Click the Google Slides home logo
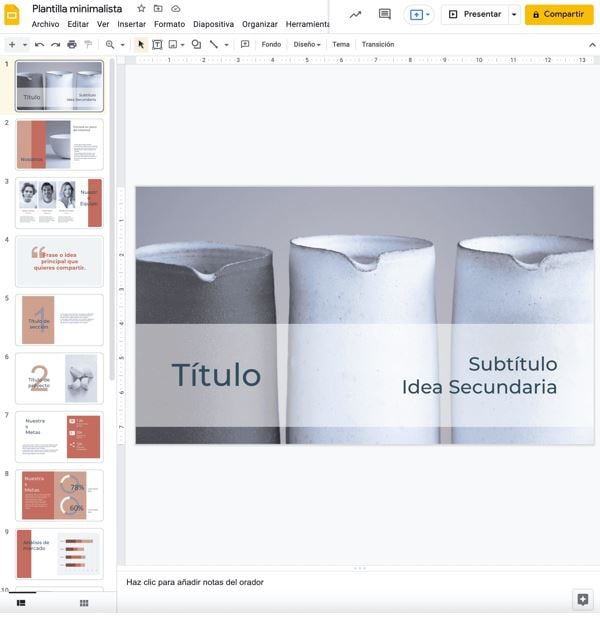 (x=12, y=16)
